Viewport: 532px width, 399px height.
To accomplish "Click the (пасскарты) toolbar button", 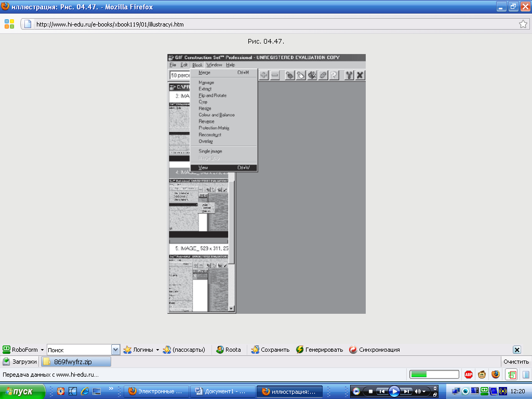I will (x=184, y=350).
